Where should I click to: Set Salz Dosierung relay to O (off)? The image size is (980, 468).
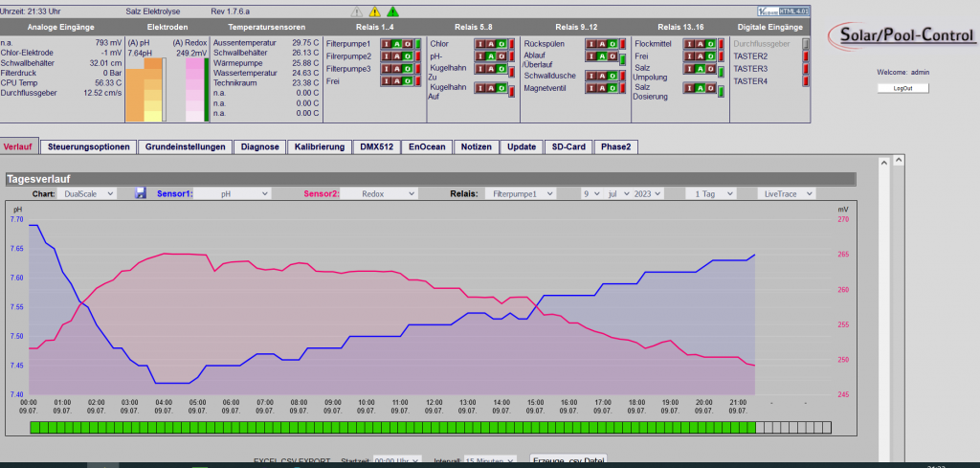pos(711,88)
